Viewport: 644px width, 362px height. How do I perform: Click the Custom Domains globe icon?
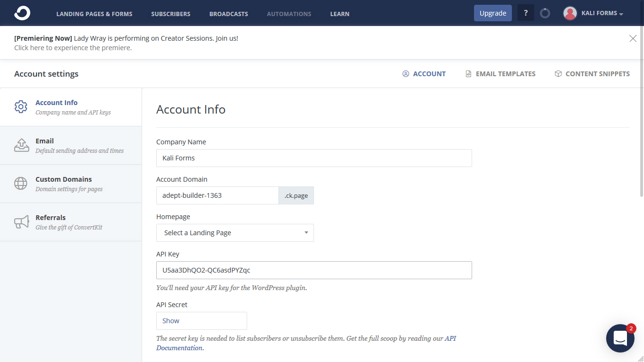click(21, 184)
